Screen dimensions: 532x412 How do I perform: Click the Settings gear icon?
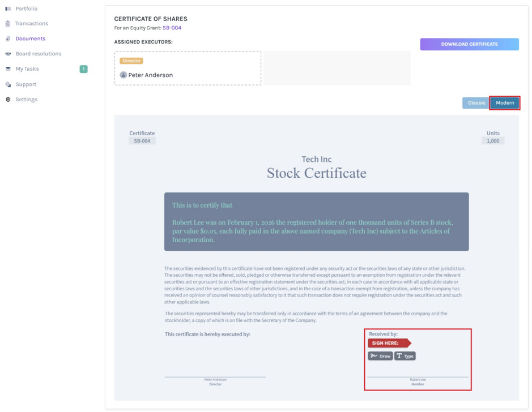pos(8,99)
